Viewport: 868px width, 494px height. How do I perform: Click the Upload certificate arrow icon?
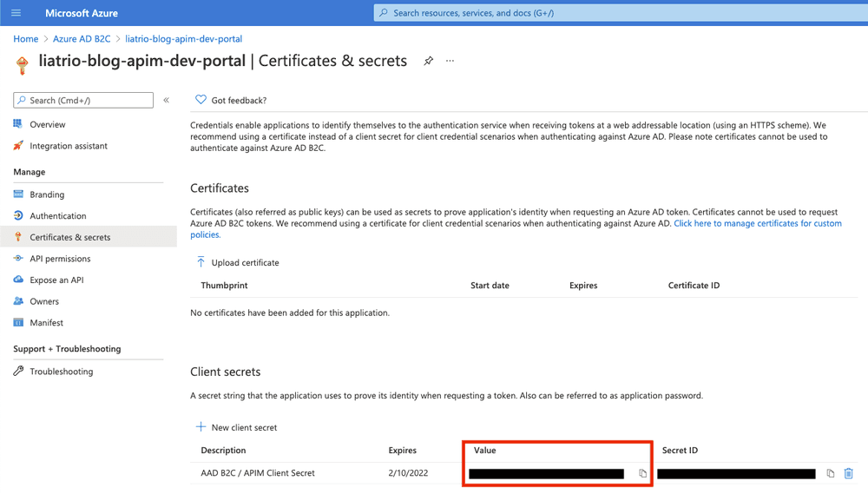pos(201,262)
